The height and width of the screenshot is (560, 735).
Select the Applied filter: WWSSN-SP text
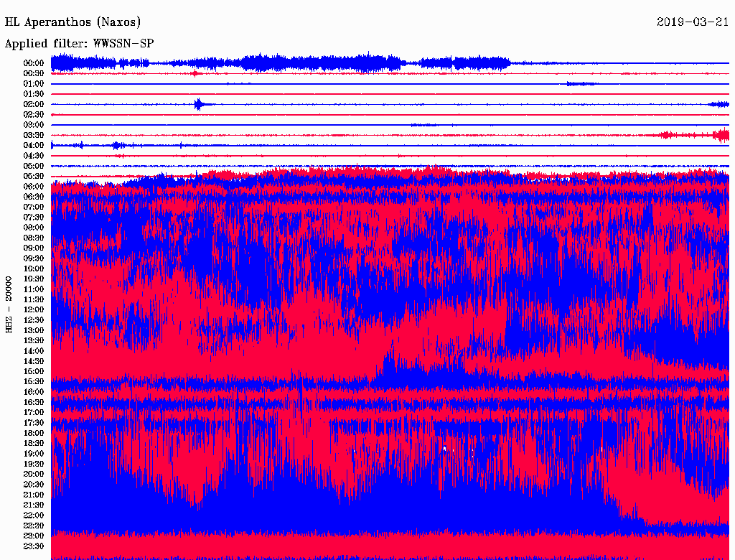(80, 44)
